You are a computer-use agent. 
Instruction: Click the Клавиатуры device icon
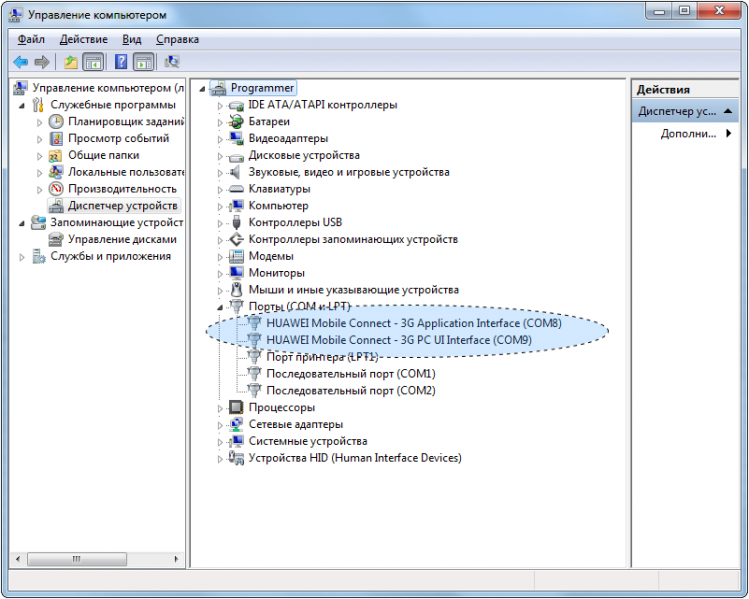236,189
